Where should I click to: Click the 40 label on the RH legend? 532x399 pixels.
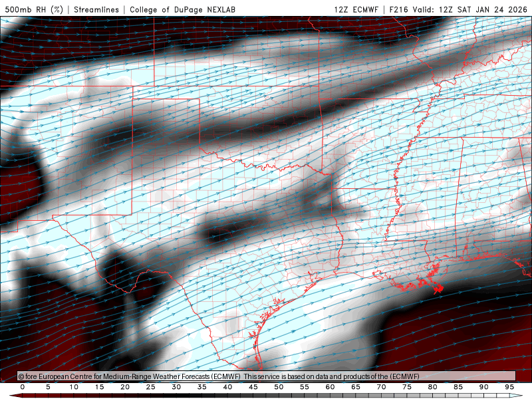(x=227, y=387)
